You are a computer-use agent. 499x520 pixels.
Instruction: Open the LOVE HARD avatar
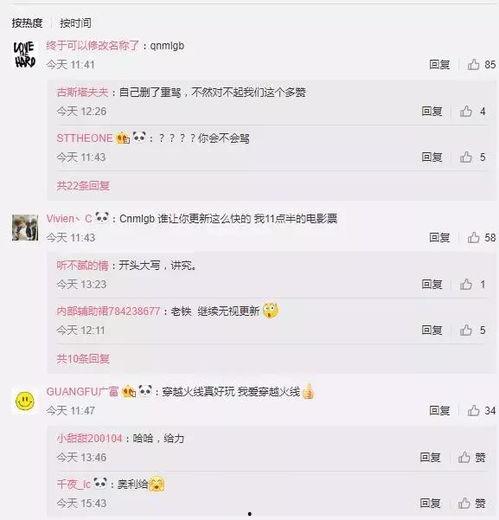tap(25, 55)
